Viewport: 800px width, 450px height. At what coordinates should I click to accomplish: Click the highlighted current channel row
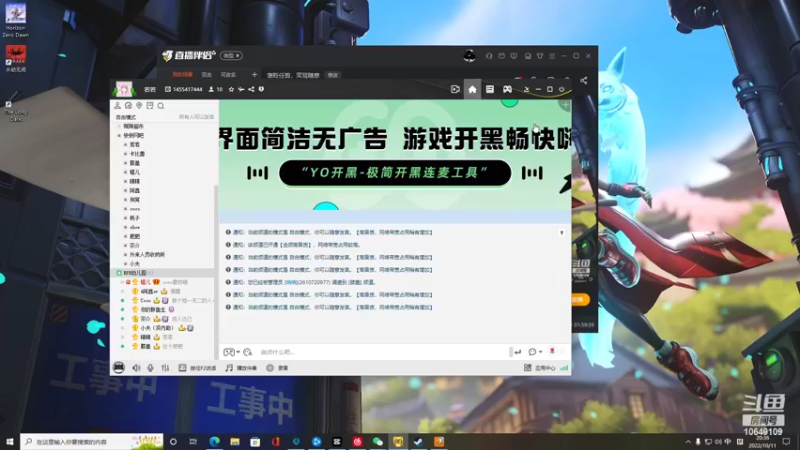[x=163, y=273]
